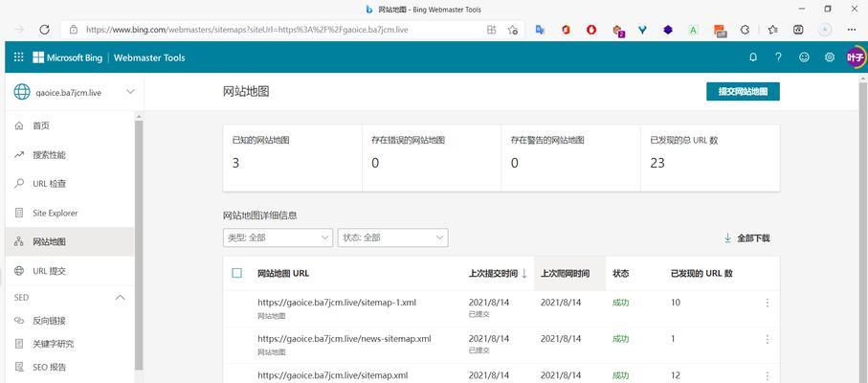Open the Microsoft apps grid launcher
This screenshot has width=868, height=383.
[19, 57]
